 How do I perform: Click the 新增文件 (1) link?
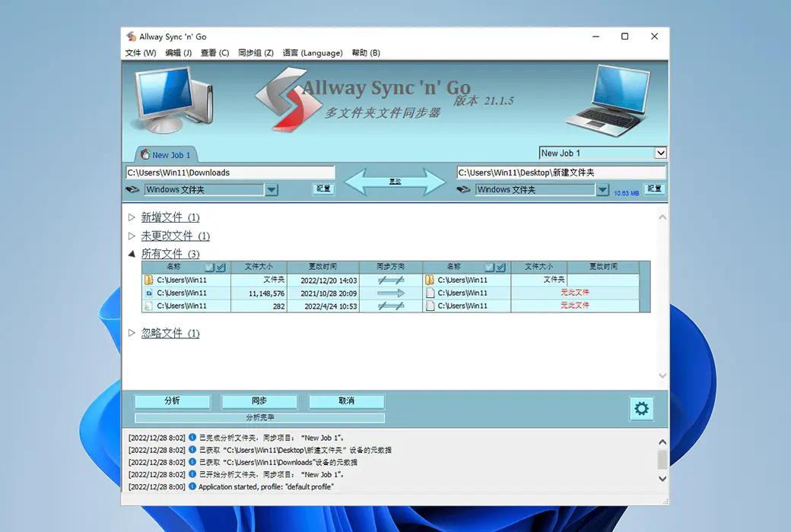coord(170,217)
